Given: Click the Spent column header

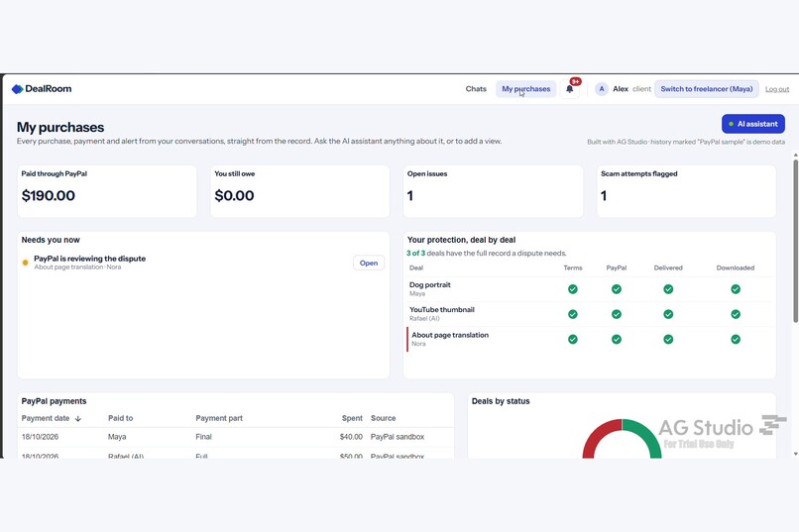Looking at the screenshot, I should (x=352, y=418).
